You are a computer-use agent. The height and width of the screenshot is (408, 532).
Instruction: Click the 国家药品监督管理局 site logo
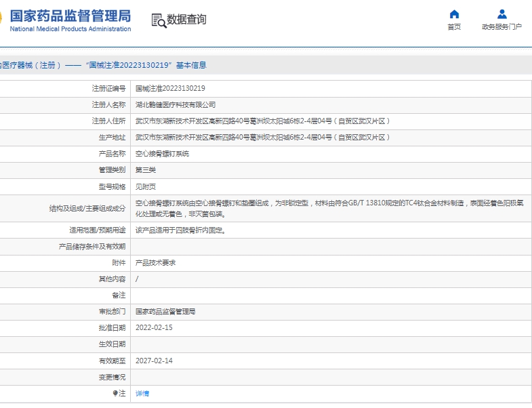click(70, 16)
